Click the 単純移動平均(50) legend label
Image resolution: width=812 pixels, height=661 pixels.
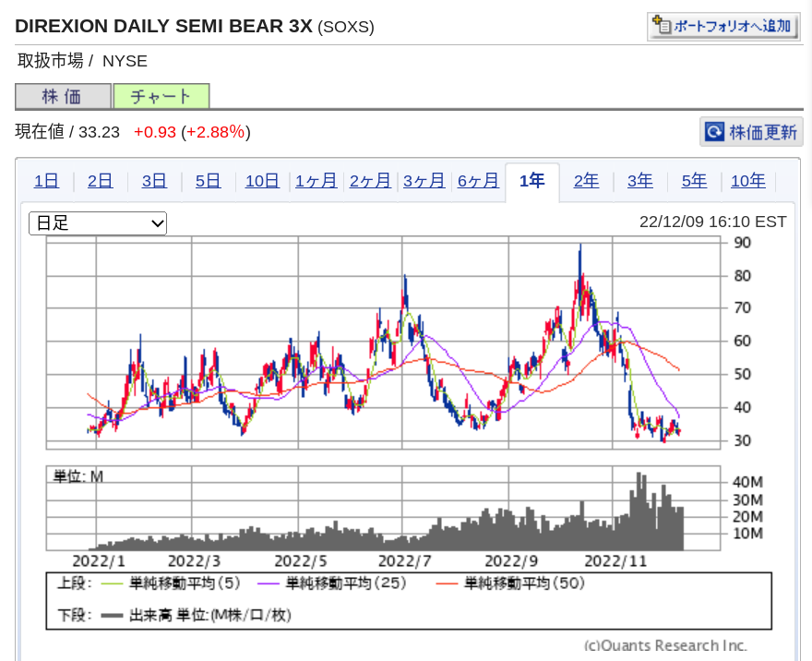point(524,583)
